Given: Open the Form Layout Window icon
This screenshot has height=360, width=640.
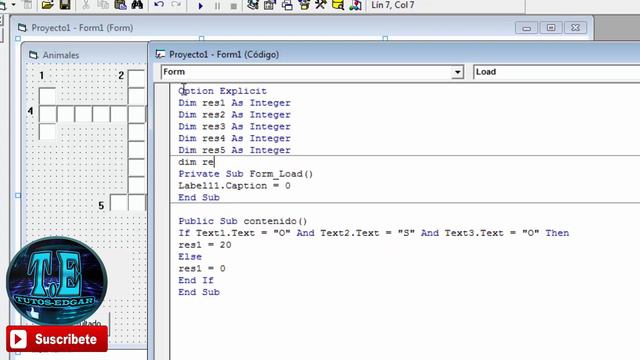Looking at the screenshot, I should point(287,5).
